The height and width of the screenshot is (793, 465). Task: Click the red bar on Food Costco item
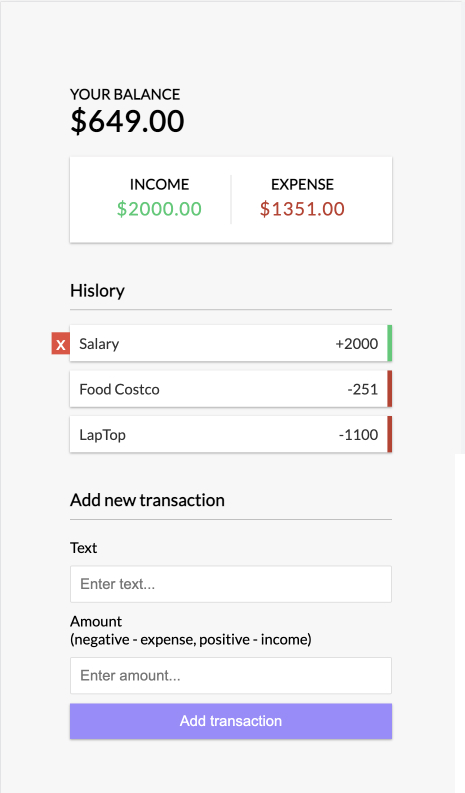[390, 389]
